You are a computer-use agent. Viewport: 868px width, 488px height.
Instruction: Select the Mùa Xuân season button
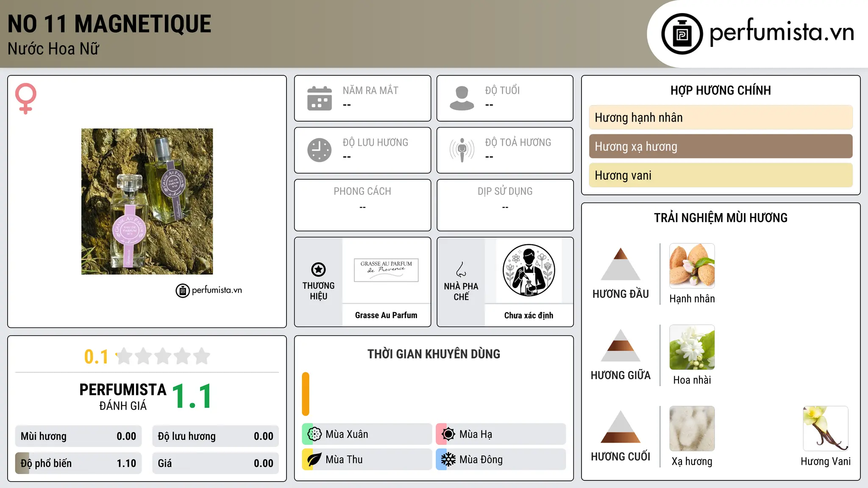pos(367,434)
